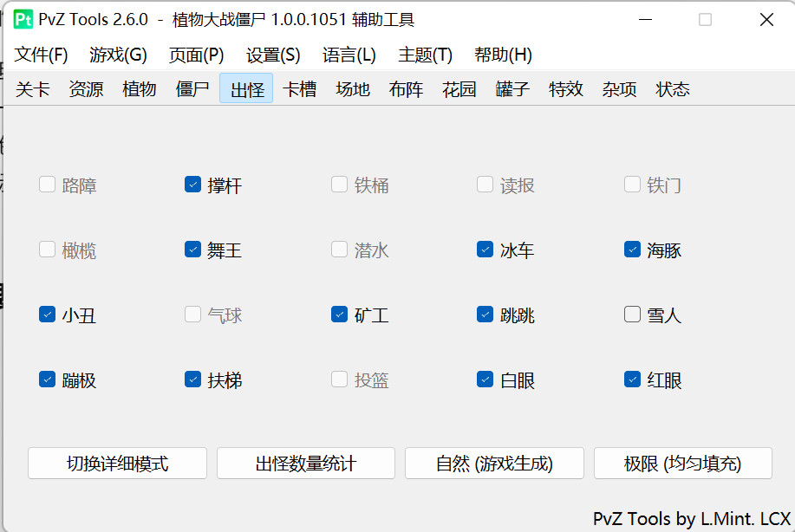Image resolution: width=795 pixels, height=532 pixels.
Task: Switch to the 僵尸 tab
Action: pyautogui.click(x=192, y=89)
